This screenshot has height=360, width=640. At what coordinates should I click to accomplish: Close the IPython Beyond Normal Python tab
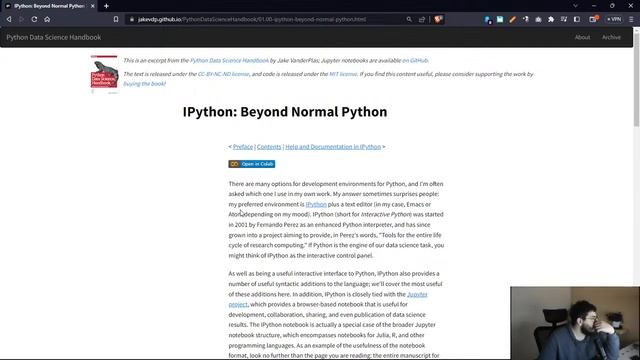coord(93,6)
